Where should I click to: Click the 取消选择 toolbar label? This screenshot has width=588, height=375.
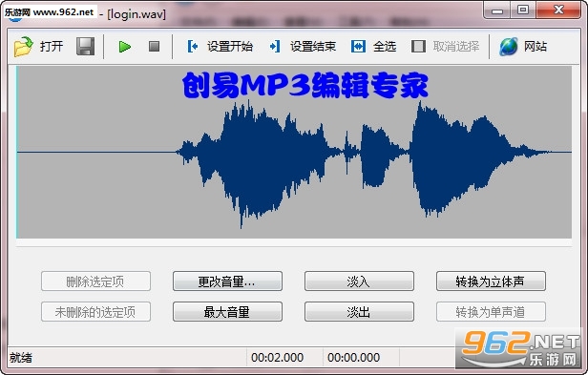(456, 47)
